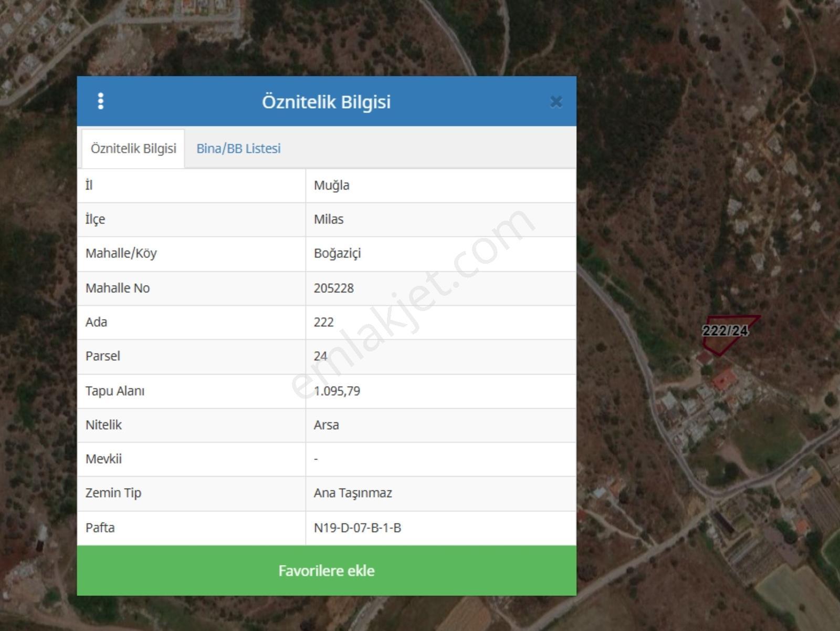The image size is (840, 631).
Task: Click the Parsel row label
Action: coord(103,356)
